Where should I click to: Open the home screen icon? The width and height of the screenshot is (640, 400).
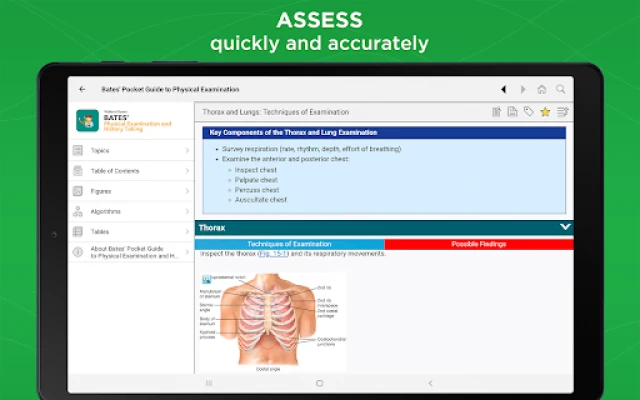tap(541, 89)
